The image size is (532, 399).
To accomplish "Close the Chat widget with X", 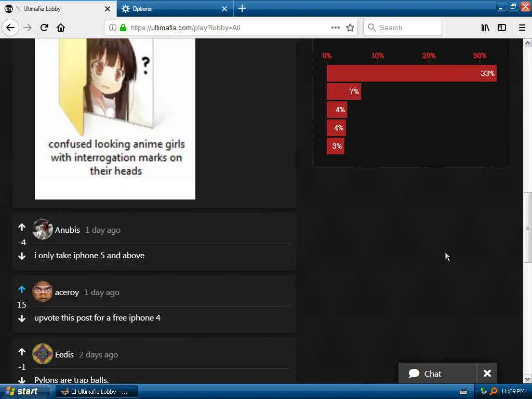I will [x=487, y=374].
